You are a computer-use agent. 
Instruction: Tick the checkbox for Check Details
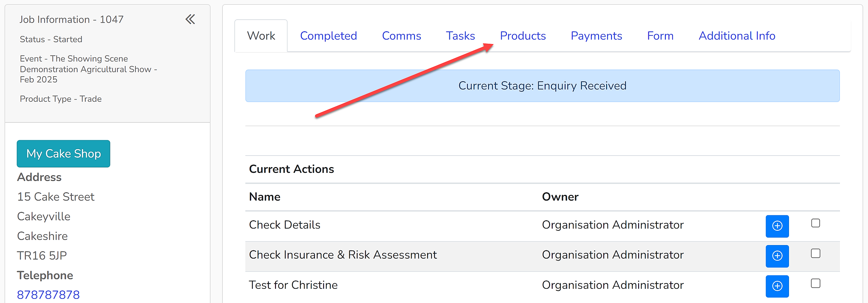point(815,223)
